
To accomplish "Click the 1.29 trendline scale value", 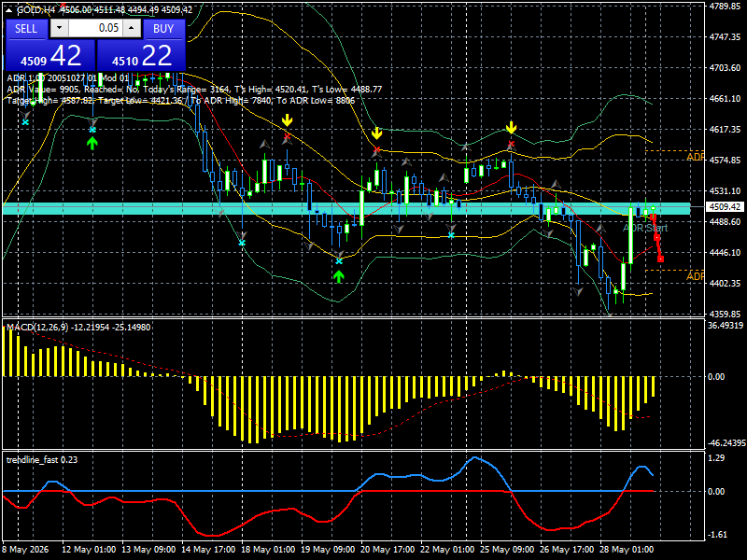I will pyautogui.click(x=716, y=457).
